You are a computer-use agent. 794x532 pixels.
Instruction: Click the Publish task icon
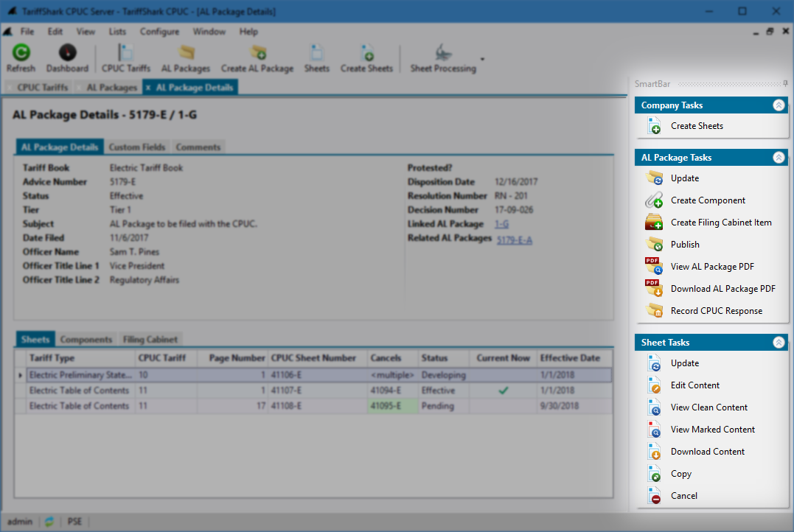tap(654, 245)
